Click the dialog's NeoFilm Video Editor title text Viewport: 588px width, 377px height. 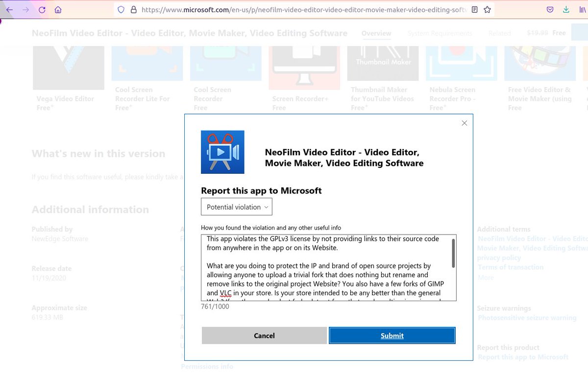pyautogui.click(x=344, y=158)
